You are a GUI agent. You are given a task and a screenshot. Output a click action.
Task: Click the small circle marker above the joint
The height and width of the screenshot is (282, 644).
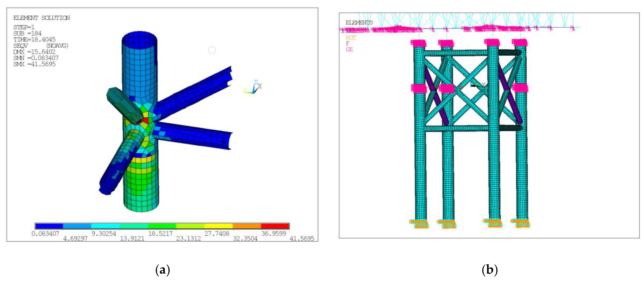pos(212,50)
